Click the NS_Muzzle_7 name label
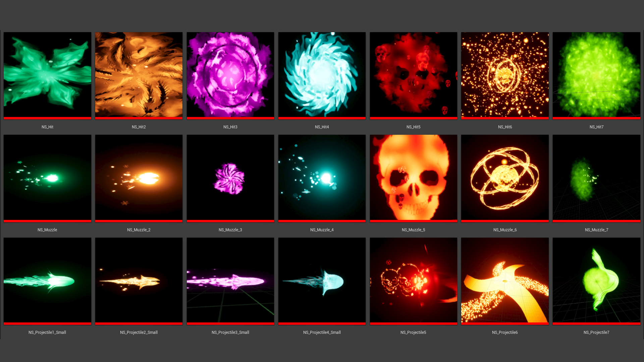 [597, 230]
